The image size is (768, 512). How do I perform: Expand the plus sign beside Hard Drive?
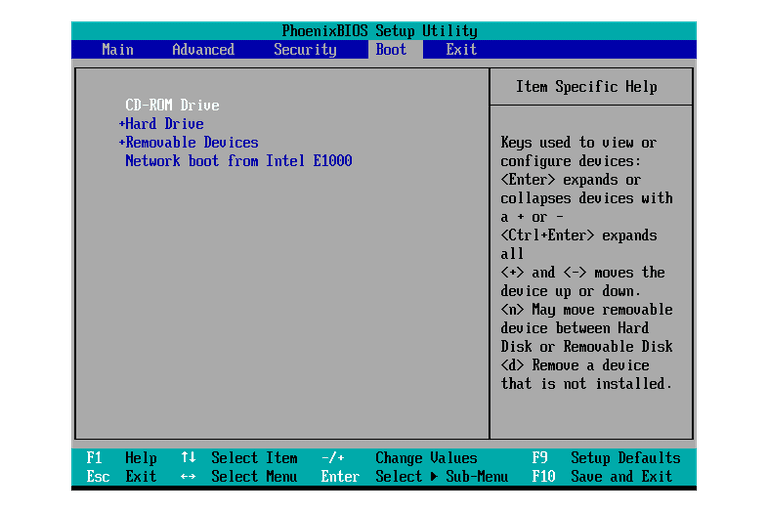122,123
